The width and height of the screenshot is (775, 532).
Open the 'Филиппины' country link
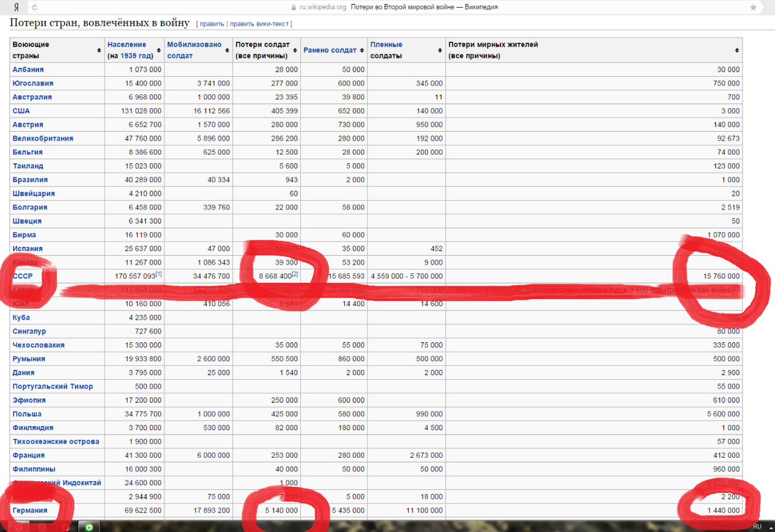point(34,469)
